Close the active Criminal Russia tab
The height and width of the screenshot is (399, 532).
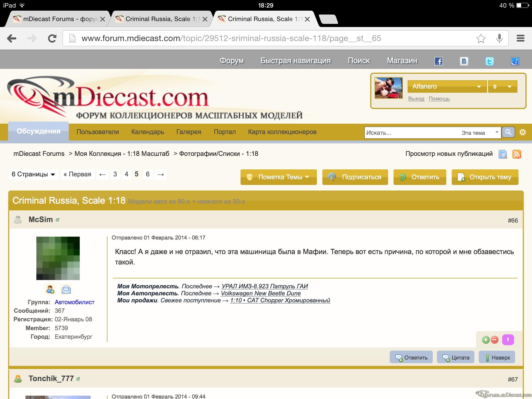(307, 19)
